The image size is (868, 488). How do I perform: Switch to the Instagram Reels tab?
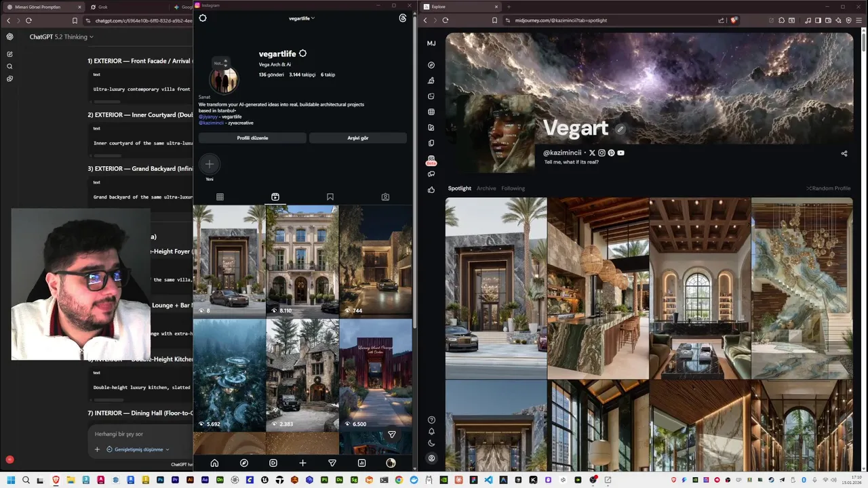coord(275,197)
